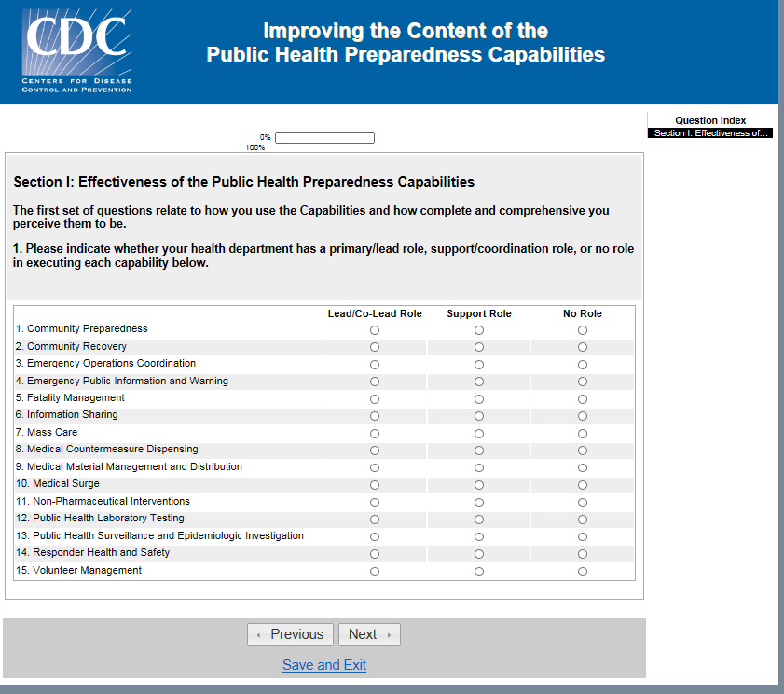Select Support Role for Community Recovery

click(x=479, y=347)
